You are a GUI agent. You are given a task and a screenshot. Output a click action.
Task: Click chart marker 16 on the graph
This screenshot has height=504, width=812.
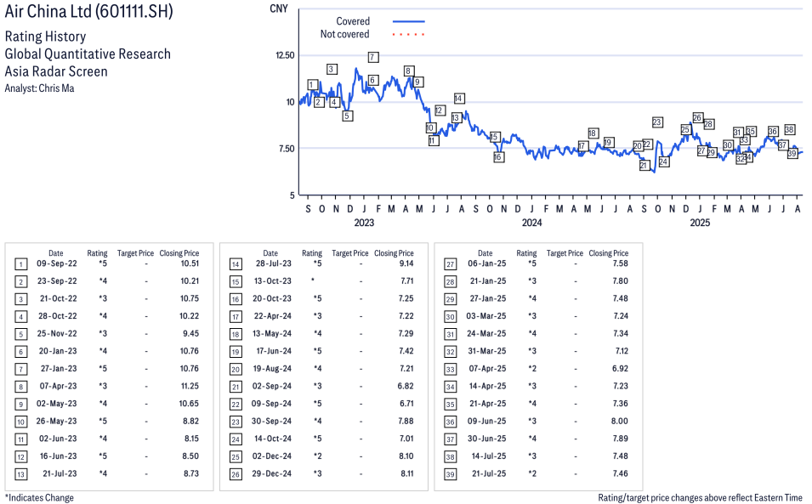(498, 156)
